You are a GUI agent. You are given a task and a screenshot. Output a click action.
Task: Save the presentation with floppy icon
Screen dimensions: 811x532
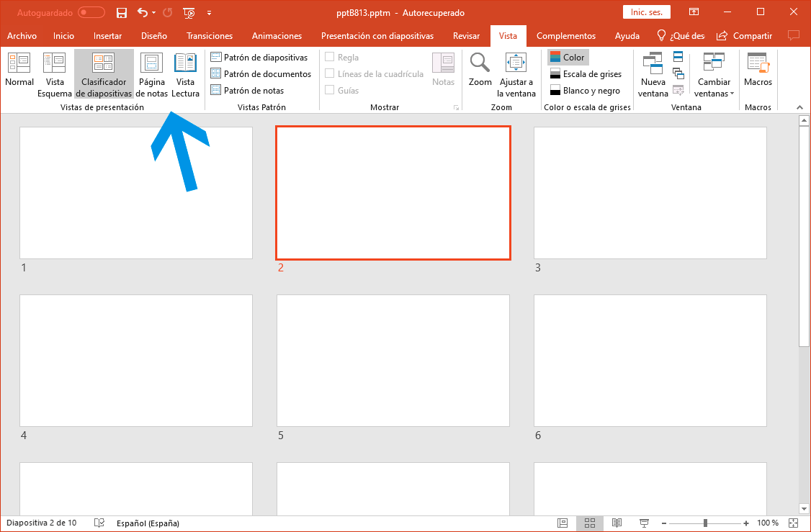(122, 13)
